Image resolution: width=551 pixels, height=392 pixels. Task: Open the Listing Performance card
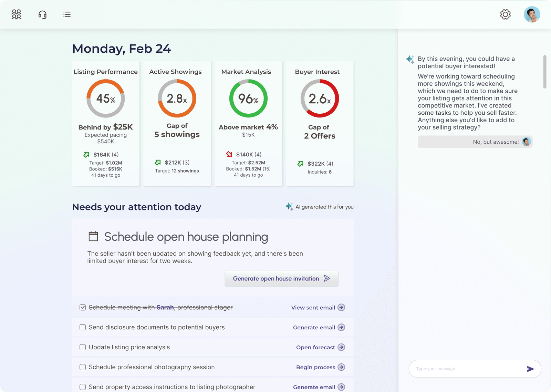(x=106, y=124)
